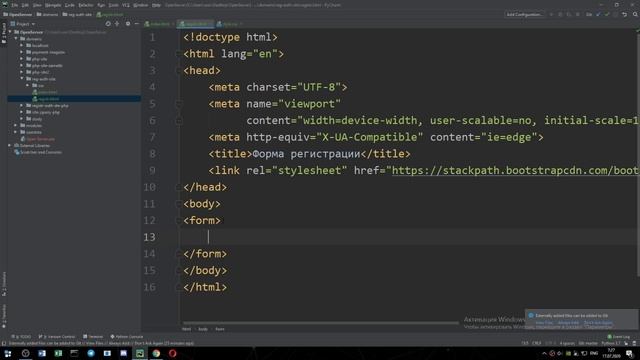Open the 9: Version Control tool window
The height and width of the screenshot is (360, 640).
click(57, 337)
